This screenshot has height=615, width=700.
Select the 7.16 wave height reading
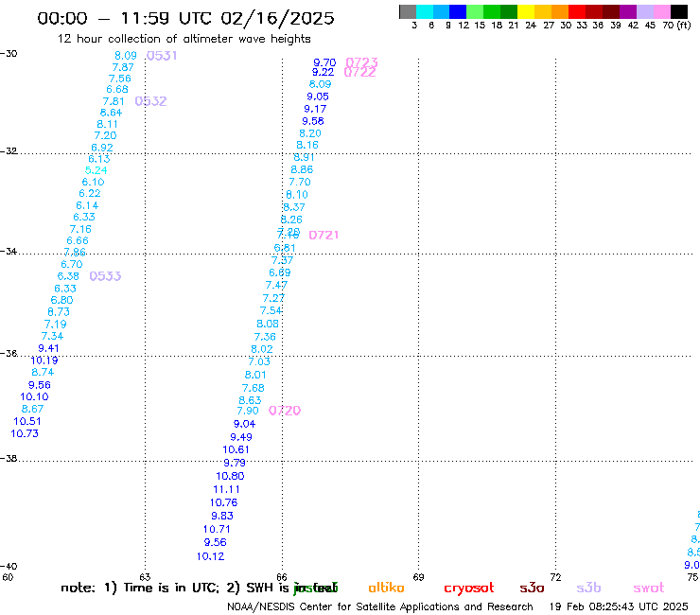tap(80, 229)
